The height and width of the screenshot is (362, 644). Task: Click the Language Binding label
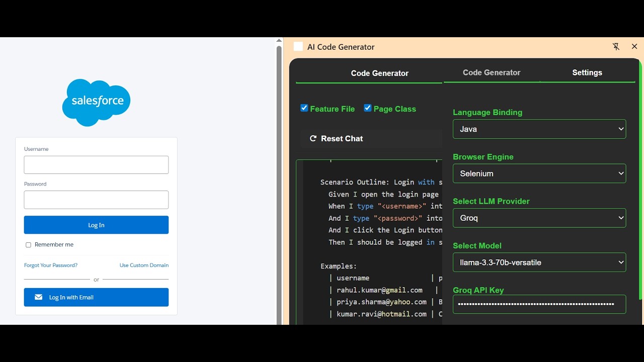pos(488,113)
